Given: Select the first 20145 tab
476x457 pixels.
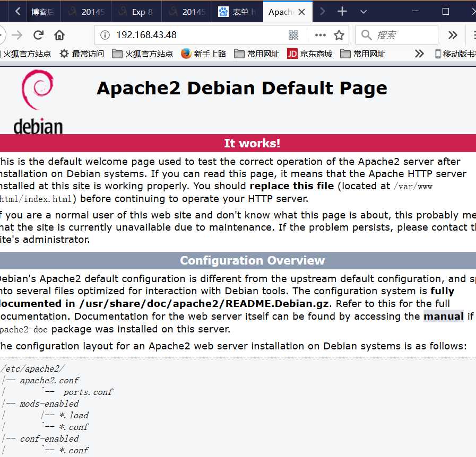Looking at the screenshot, I should click(x=86, y=12).
